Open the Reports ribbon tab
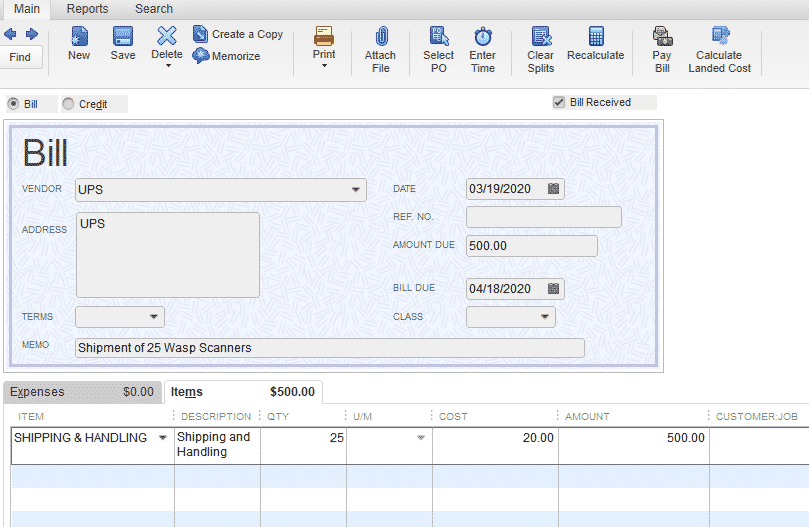 coord(87,9)
